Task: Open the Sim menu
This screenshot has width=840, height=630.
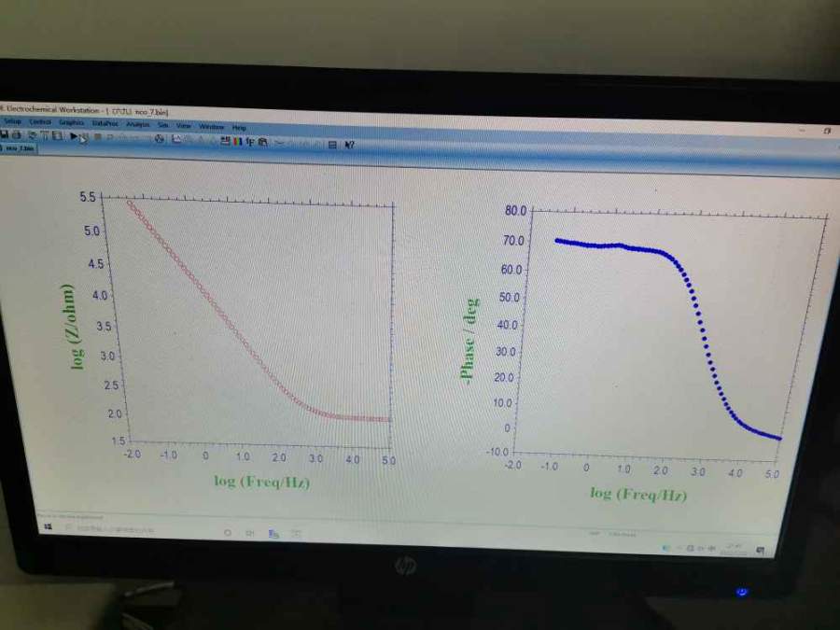Action: pos(162,125)
